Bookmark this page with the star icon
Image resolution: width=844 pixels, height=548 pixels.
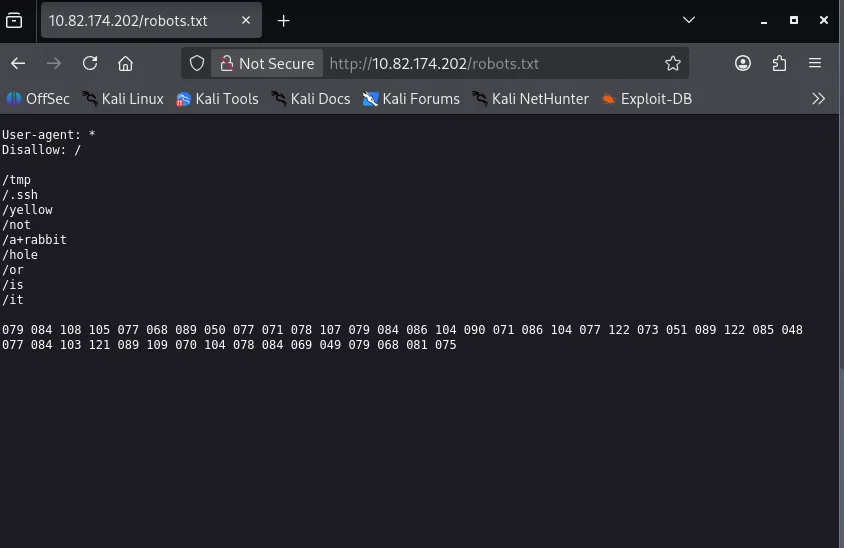673,63
